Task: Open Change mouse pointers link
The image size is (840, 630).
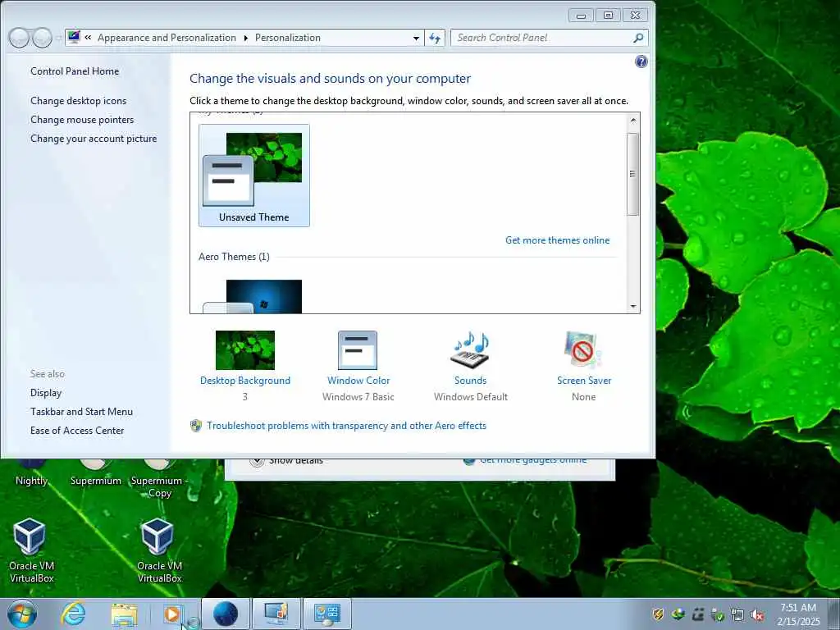Action: click(82, 120)
